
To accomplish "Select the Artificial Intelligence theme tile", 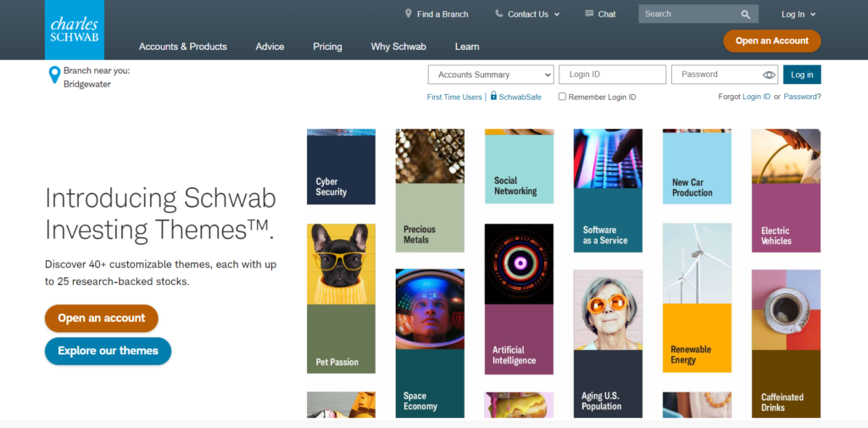I will click(519, 299).
